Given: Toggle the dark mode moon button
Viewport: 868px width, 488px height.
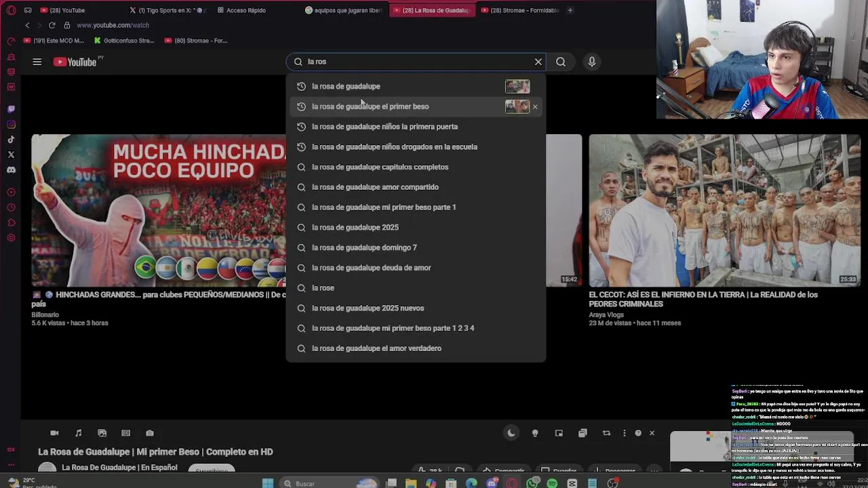Looking at the screenshot, I should [511, 433].
